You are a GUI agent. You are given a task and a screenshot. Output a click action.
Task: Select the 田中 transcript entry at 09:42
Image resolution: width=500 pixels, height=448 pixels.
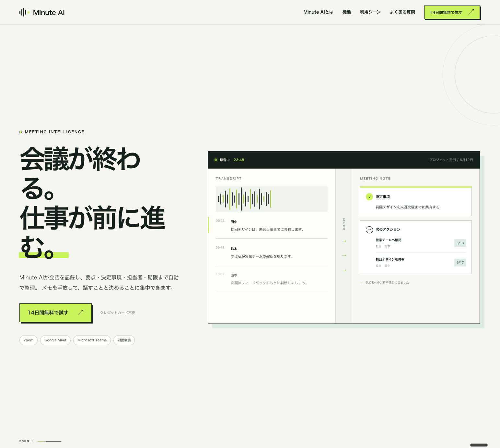pyautogui.click(x=272, y=225)
